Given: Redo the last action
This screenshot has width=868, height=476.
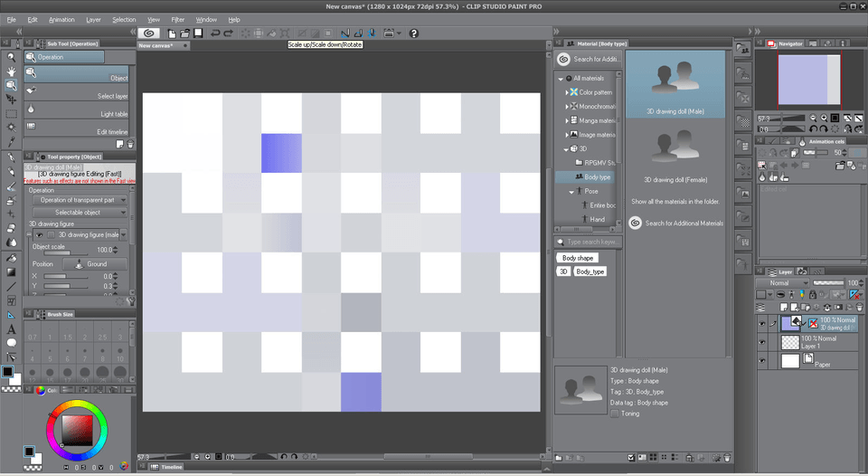Looking at the screenshot, I should 228,33.
